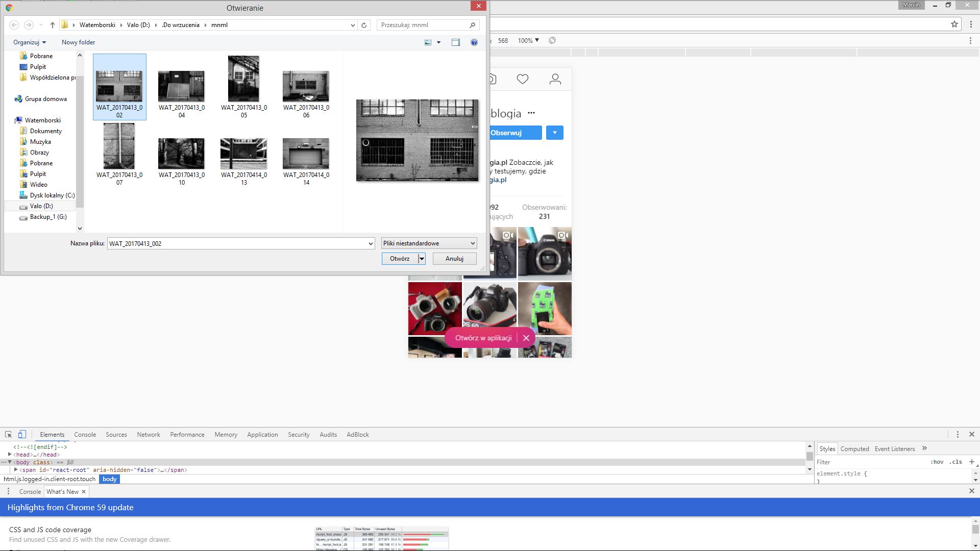
Task: Open the Application tab
Action: pos(262,435)
